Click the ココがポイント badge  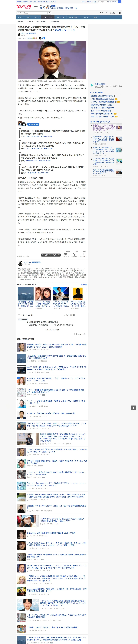[33, 124]
